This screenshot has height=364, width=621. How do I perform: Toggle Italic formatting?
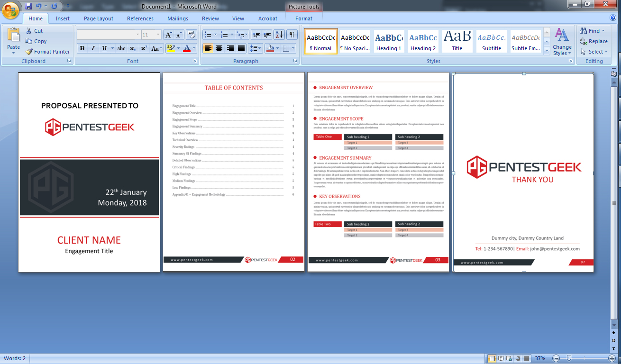click(x=93, y=48)
